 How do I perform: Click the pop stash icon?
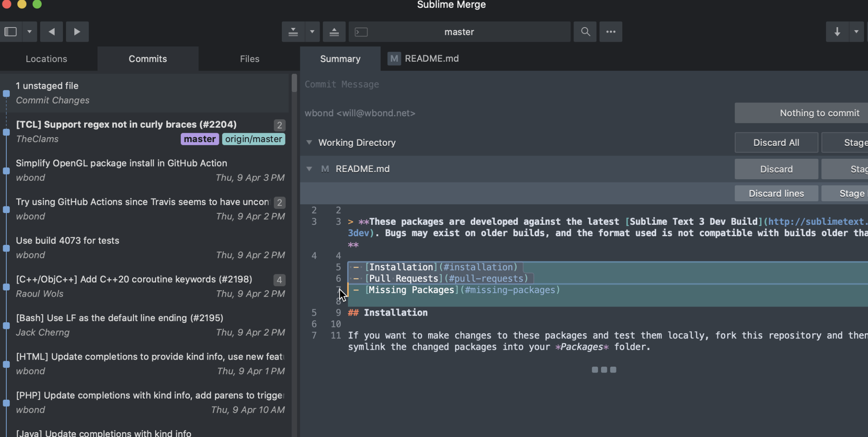click(334, 32)
